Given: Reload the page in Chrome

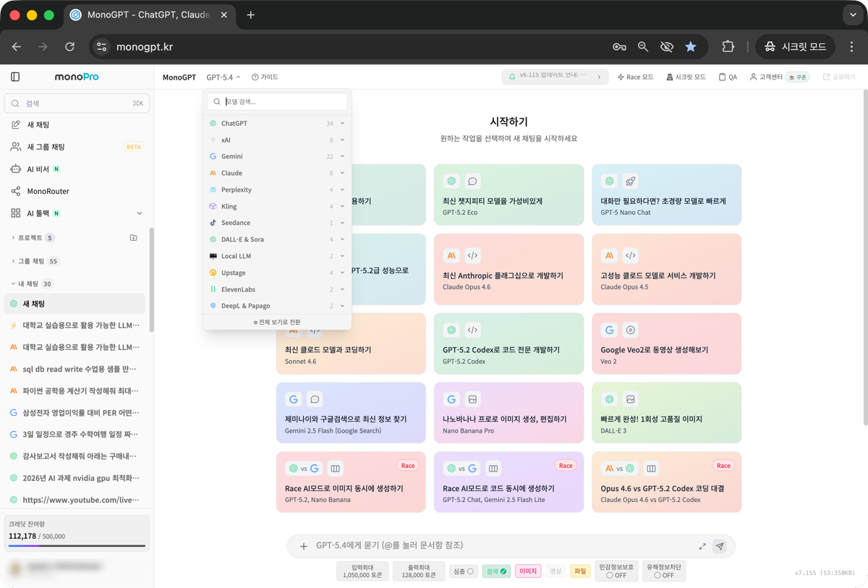Looking at the screenshot, I should tap(69, 46).
